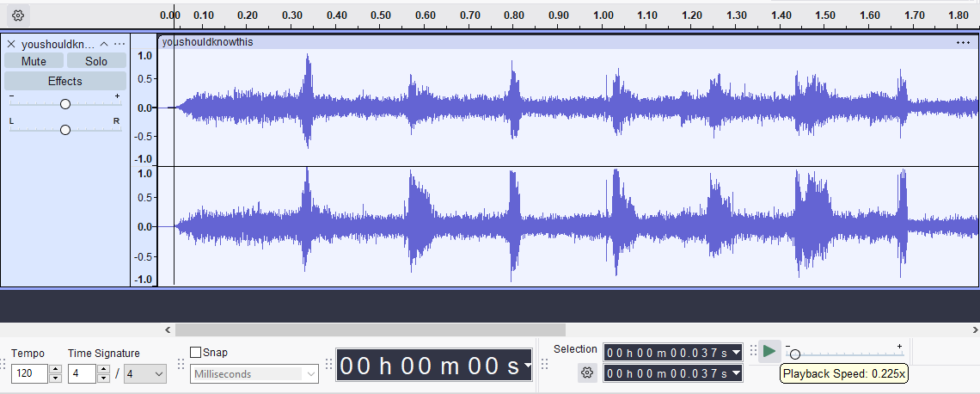Solo the youshouldknowthis track
This screenshot has height=394, width=980.
point(96,61)
